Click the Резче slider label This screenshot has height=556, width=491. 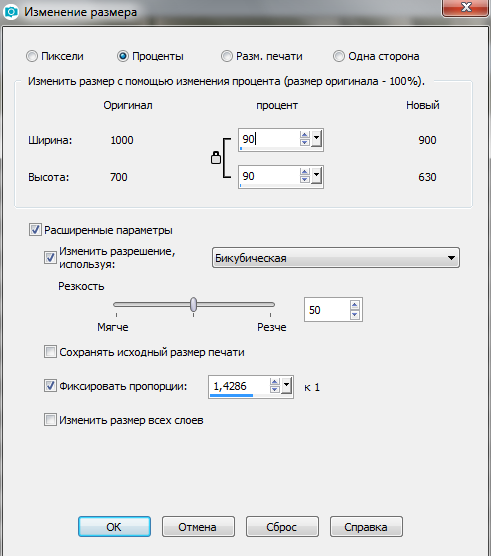coord(272,327)
